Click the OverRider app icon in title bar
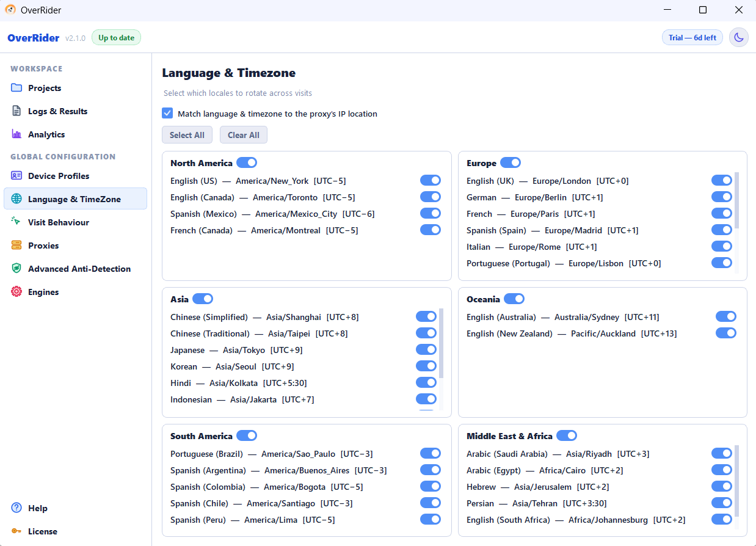756x546 pixels. pyautogui.click(x=10, y=10)
